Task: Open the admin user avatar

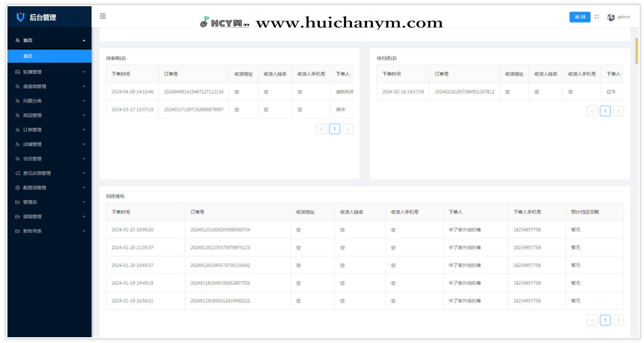Action: point(610,17)
